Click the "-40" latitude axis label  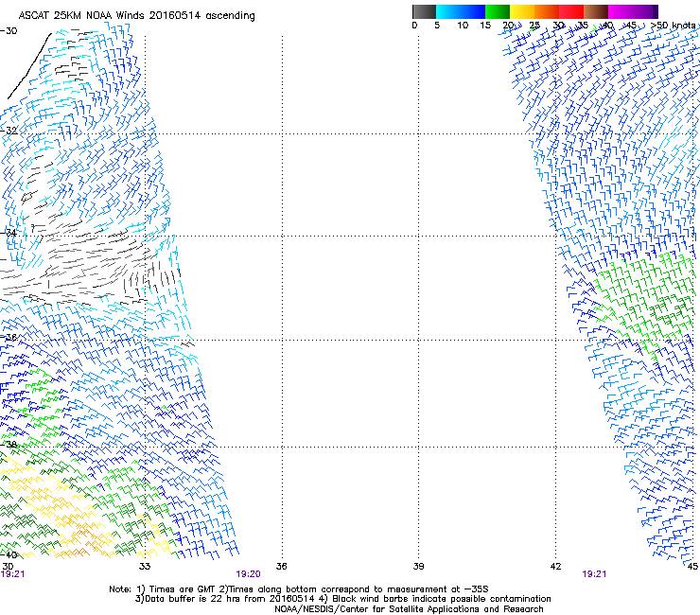coord(9,554)
